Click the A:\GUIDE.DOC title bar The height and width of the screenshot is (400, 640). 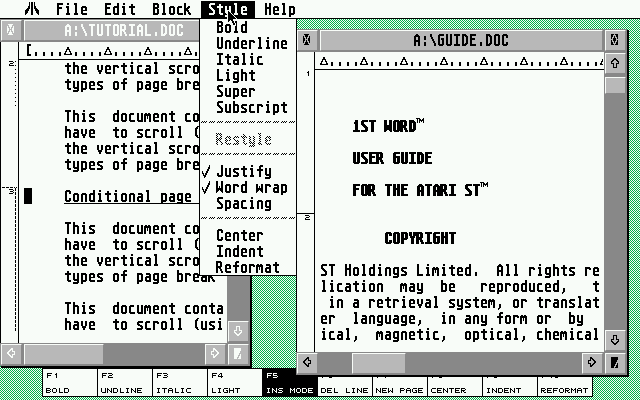461,40
